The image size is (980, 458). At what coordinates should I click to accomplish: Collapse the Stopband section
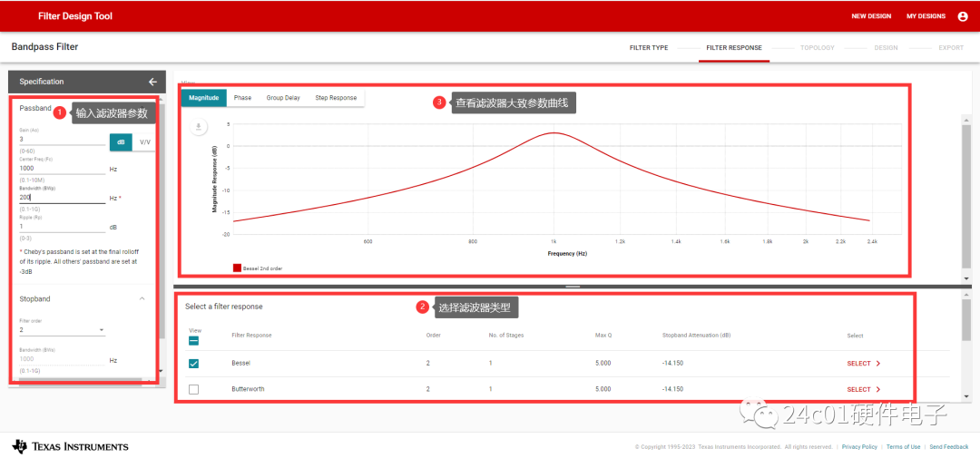142,298
